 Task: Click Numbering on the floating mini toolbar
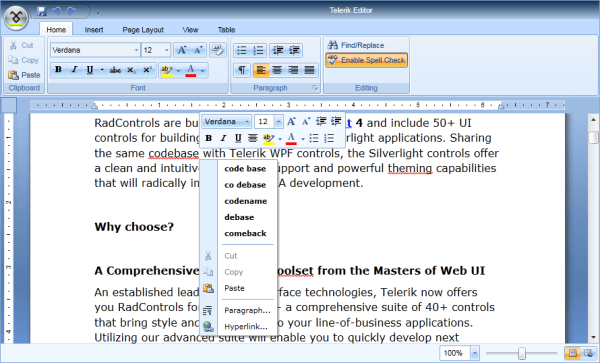pyautogui.click(x=329, y=138)
